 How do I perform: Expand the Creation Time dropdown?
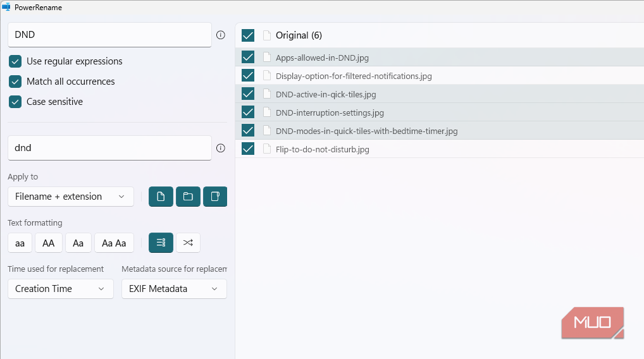pyautogui.click(x=60, y=289)
